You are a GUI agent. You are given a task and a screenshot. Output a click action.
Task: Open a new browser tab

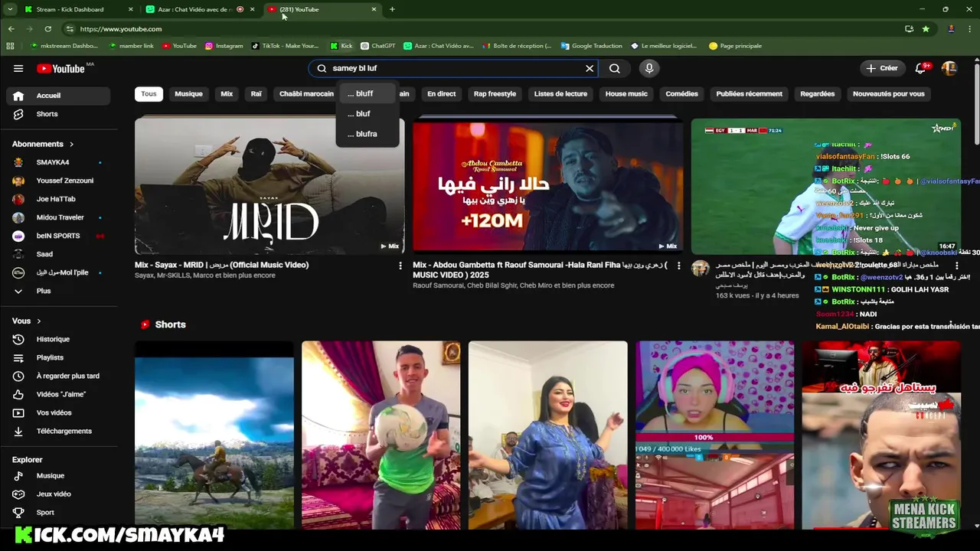click(x=392, y=9)
